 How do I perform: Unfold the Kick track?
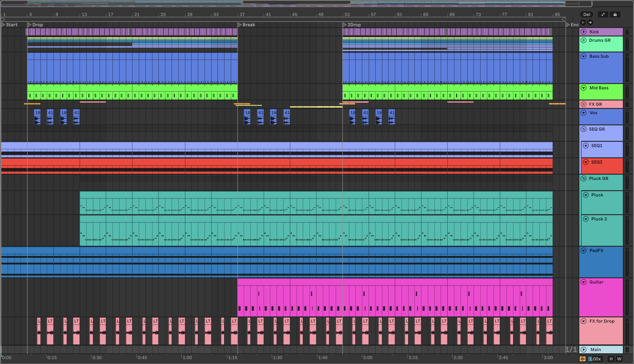coord(584,32)
